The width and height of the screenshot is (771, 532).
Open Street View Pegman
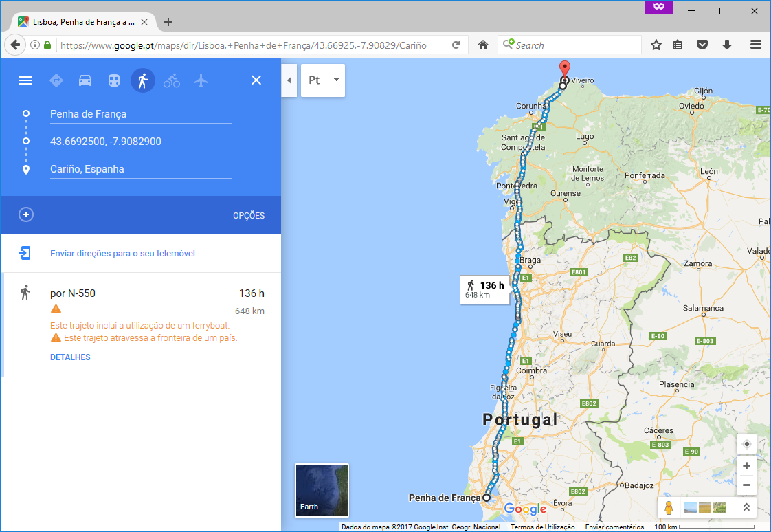tap(668, 508)
